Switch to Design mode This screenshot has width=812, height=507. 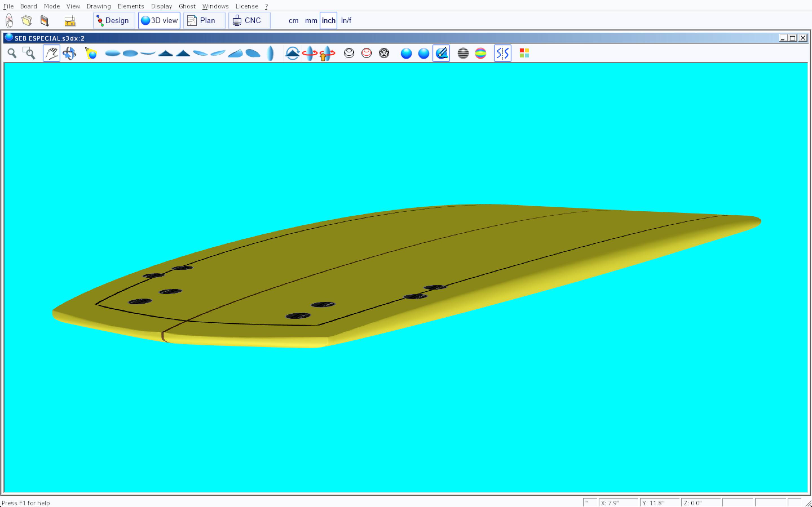pyautogui.click(x=114, y=21)
